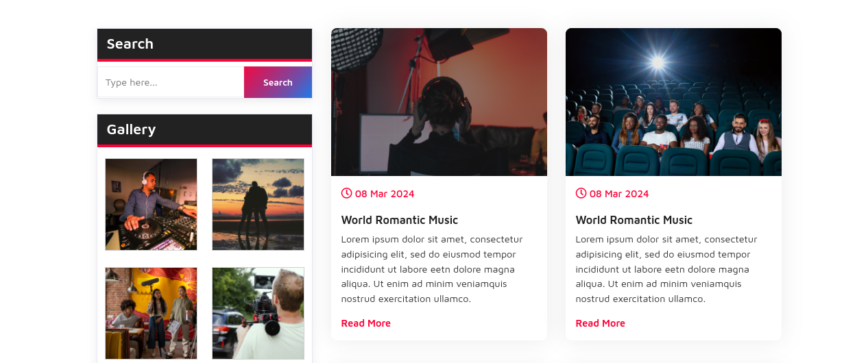This screenshot has width=868, height=363.
Task: Open first 'World Romantic Music' title
Action: pyautogui.click(x=400, y=220)
